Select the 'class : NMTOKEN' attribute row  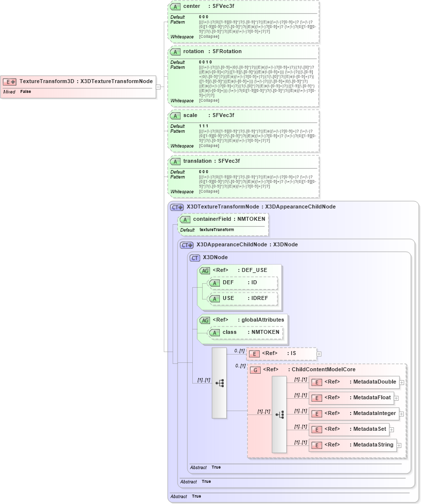click(x=245, y=332)
